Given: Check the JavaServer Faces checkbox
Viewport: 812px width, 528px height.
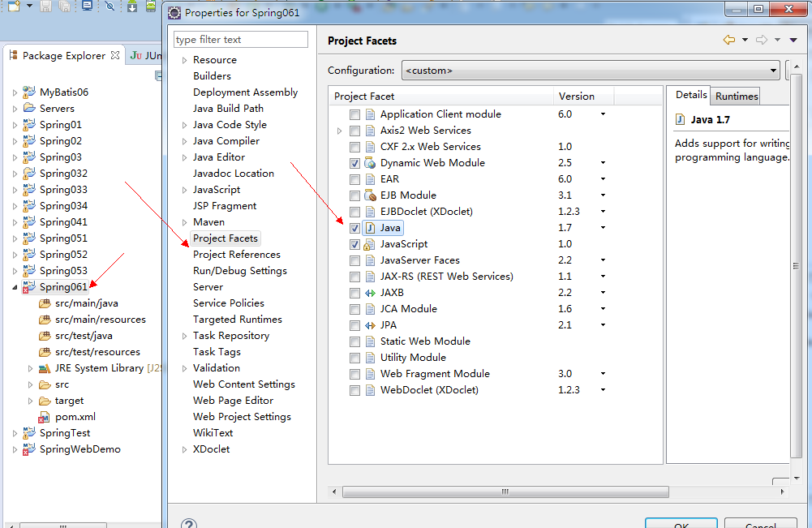Looking at the screenshot, I should (x=354, y=260).
